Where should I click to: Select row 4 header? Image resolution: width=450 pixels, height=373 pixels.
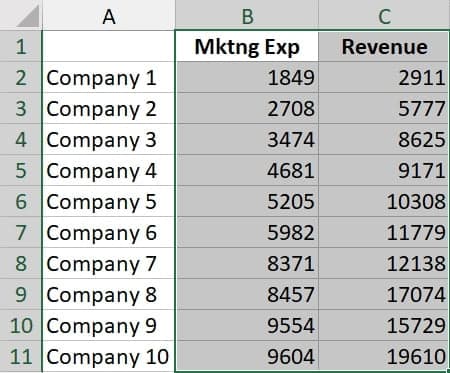click(21, 139)
